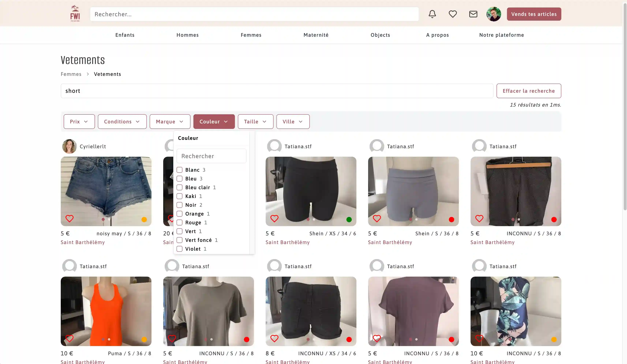
Task: Click the heart on the 8 € black shorts
Action: 274,338
